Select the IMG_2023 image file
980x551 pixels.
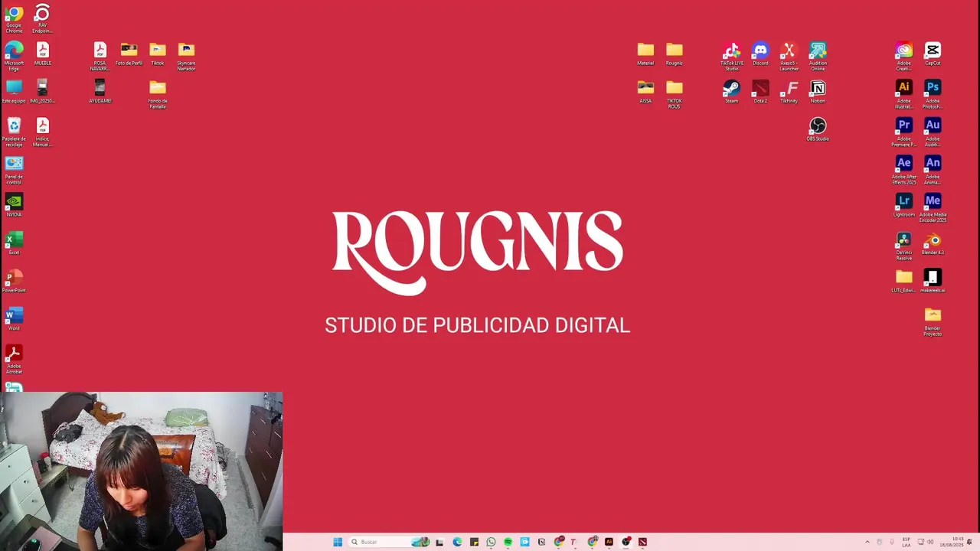point(43,91)
